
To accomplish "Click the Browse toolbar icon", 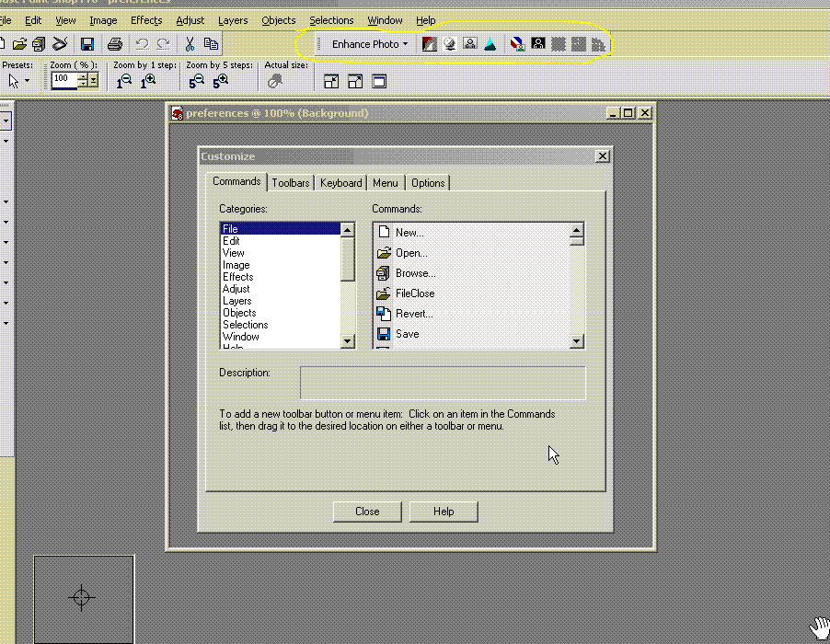I will (39, 44).
